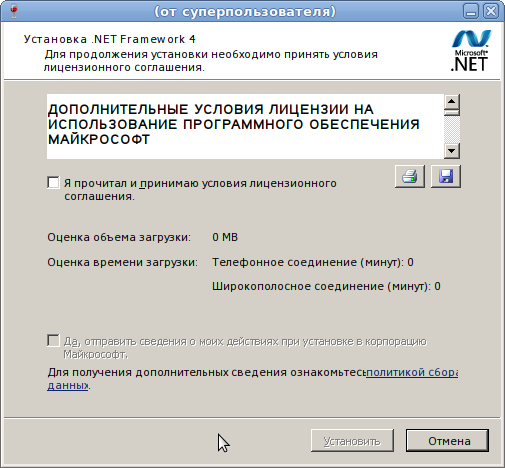This screenshot has height=468, width=505.
Task: Click the print license agreement icon
Action: [410, 176]
